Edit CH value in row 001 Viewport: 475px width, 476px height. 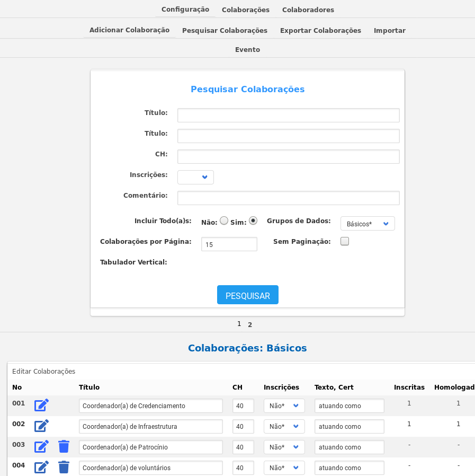tap(243, 406)
